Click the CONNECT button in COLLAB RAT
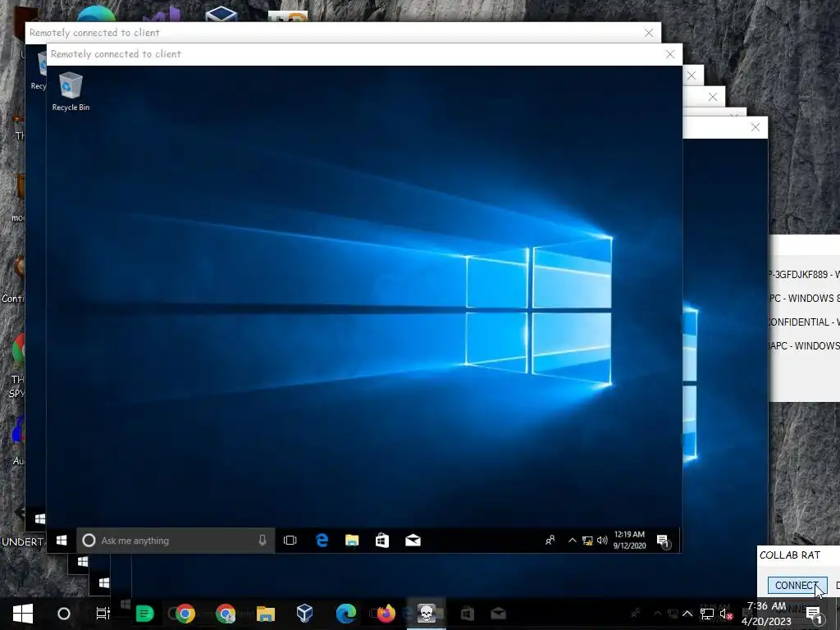 [797, 585]
